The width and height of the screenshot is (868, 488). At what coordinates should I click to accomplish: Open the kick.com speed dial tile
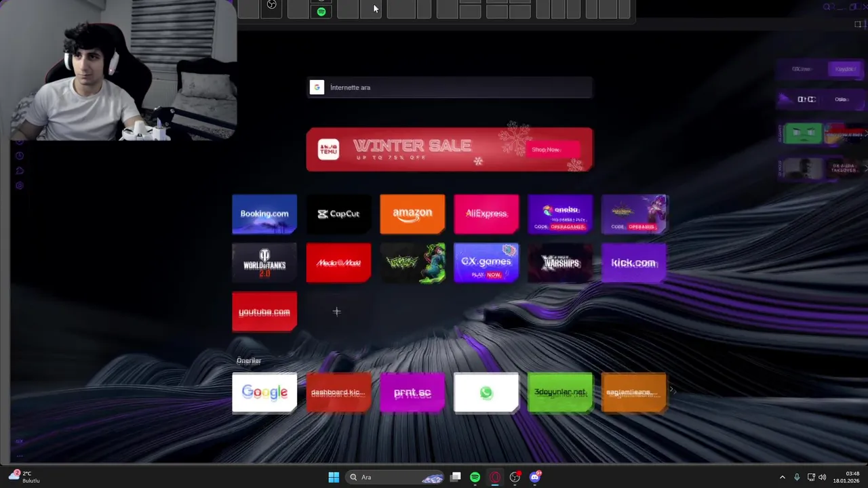click(x=634, y=263)
